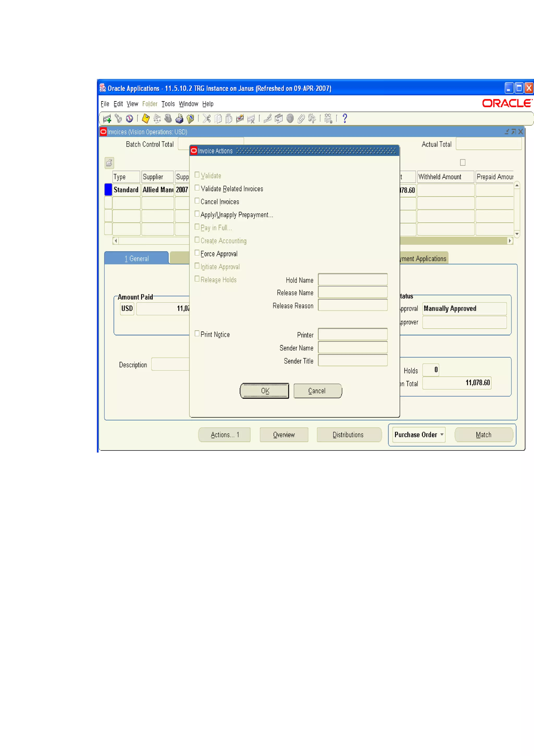Click the Cut scissors icon
Screen dimensions: 534x756
tap(206, 118)
